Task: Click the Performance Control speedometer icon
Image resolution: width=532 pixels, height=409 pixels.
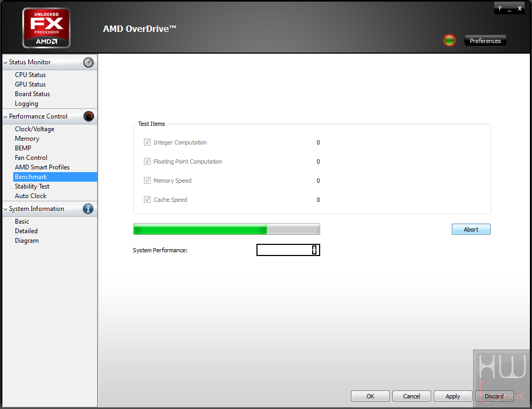Action: (x=89, y=116)
